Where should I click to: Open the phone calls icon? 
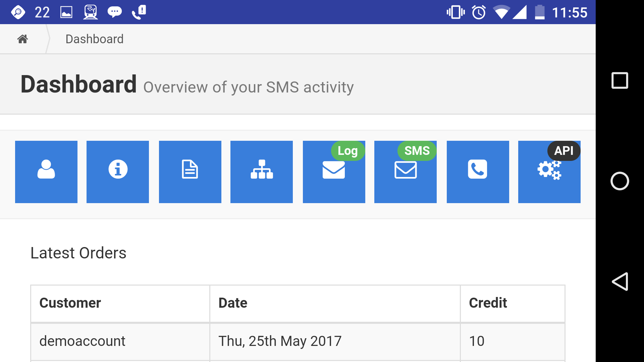pyautogui.click(x=478, y=172)
